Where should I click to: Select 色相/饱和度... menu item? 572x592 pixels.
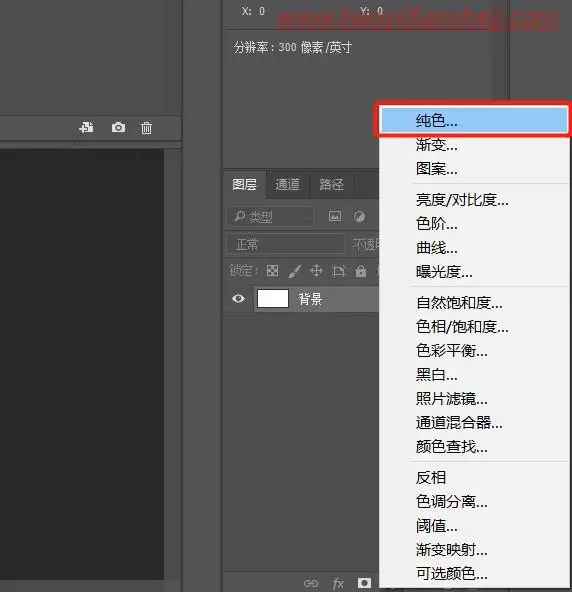[474, 327]
